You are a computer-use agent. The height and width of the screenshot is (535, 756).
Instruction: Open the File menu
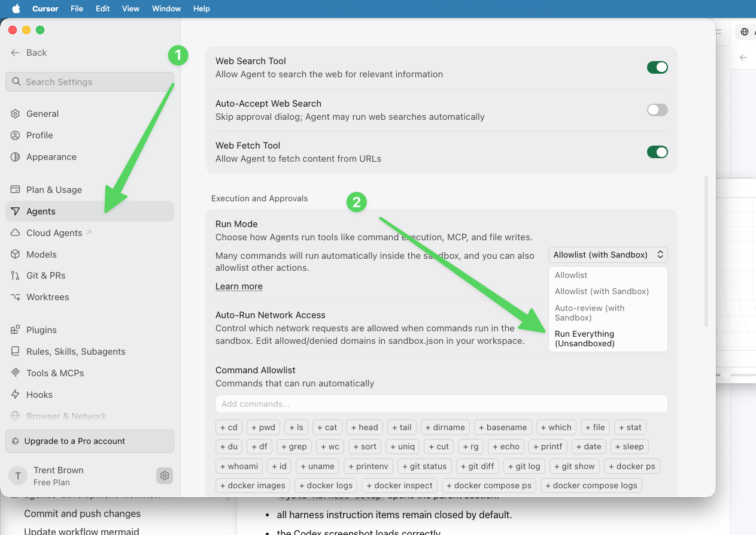[77, 8]
